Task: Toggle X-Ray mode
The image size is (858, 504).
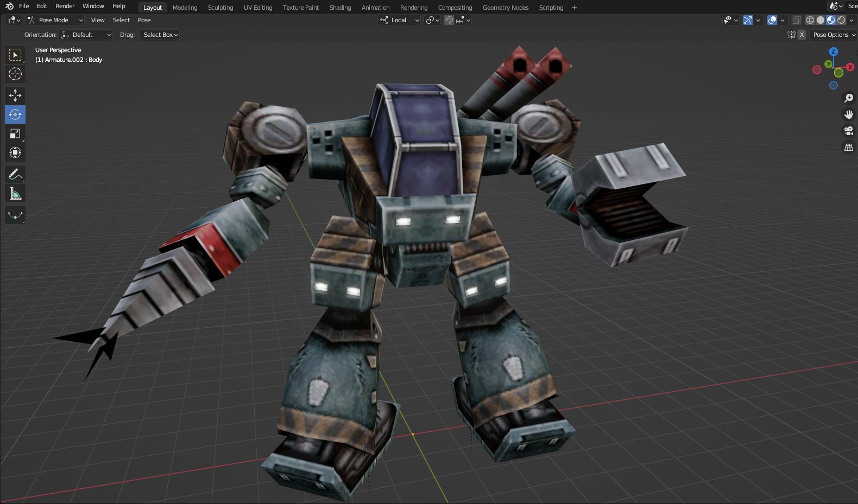Action: (796, 20)
